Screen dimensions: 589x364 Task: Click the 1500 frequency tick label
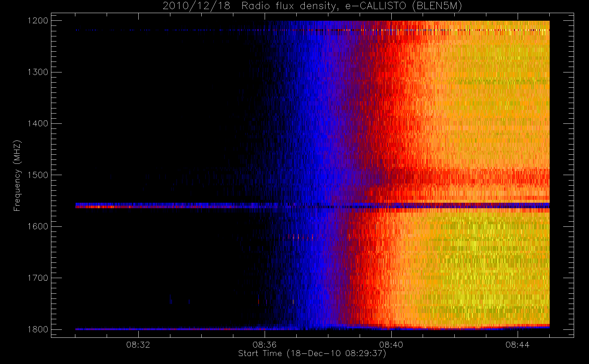tap(38, 175)
